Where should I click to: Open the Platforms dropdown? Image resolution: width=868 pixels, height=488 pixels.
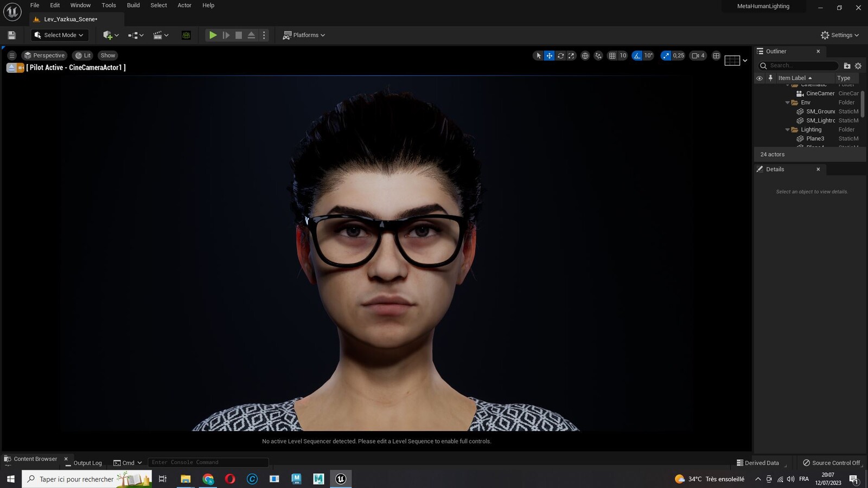[x=304, y=35]
